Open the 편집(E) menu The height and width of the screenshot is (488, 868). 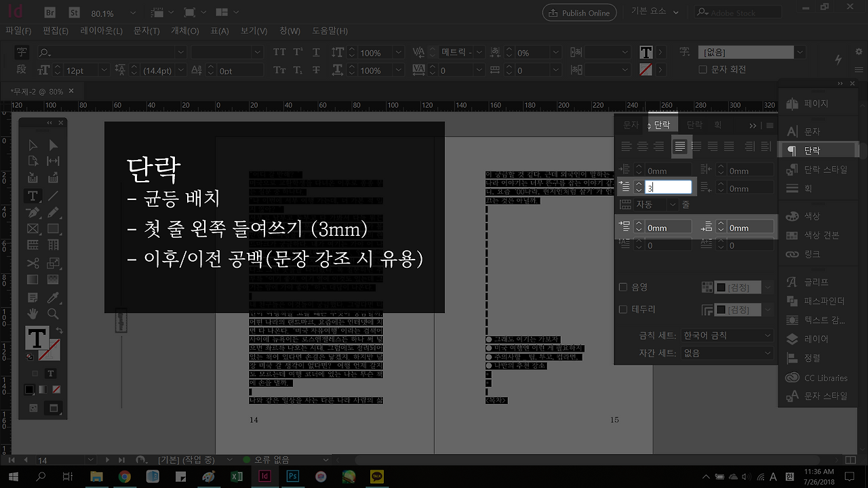tap(56, 31)
